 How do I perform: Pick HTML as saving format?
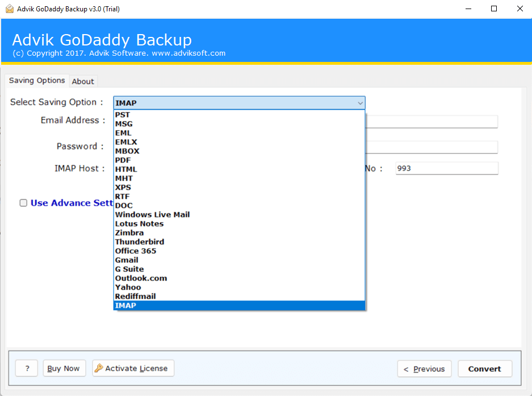239,169
